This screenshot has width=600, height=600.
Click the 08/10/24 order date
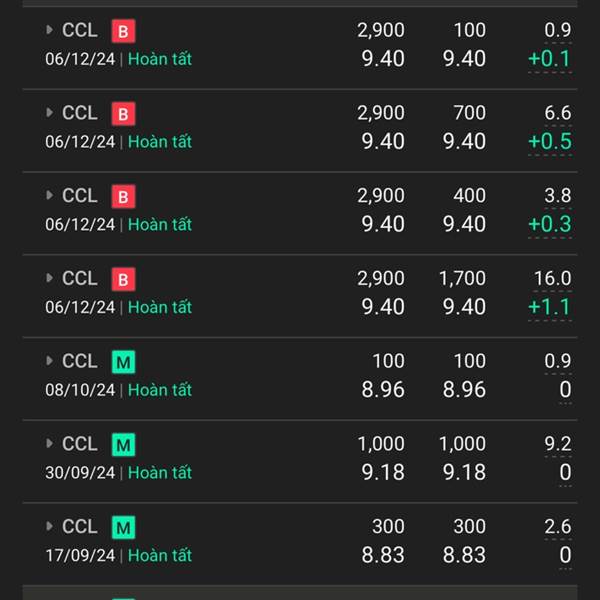80,390
